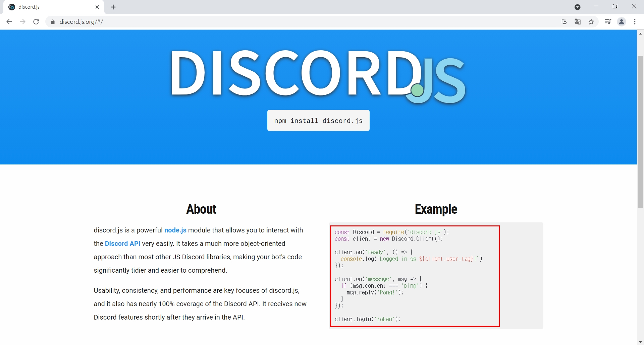Open the Google Translate page icon
644x345 pixels.
click(x=578, y=22)
